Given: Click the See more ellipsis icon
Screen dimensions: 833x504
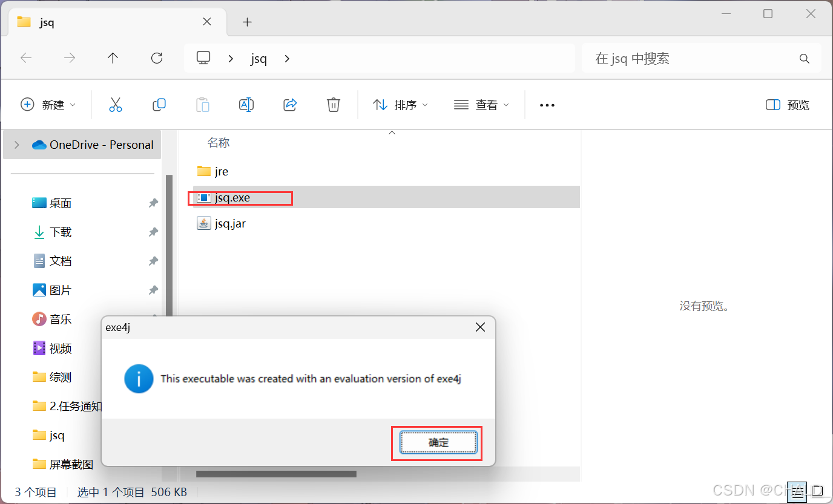Looking at the screenshot, I should point(547,104).
